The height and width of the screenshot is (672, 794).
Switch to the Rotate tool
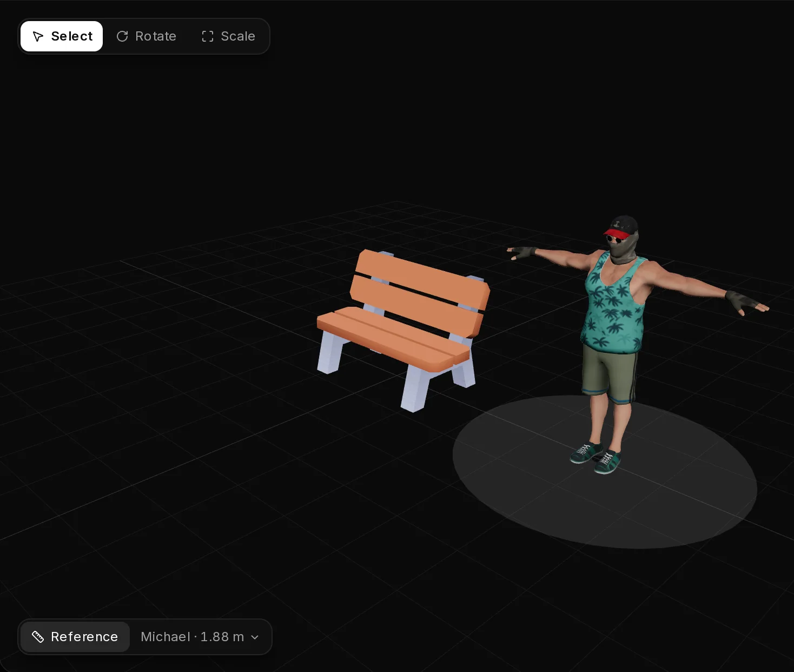coord(147,36)
